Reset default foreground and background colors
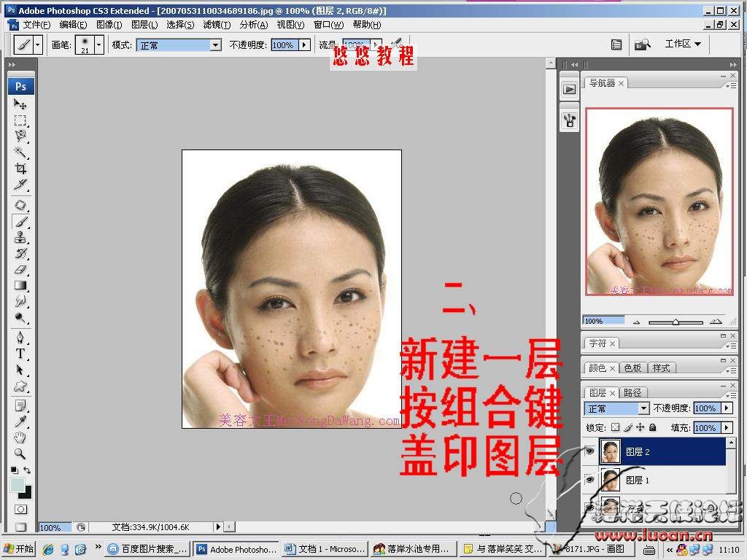The width and height of the screenshot is (747, 560). (x=15, y=470)
